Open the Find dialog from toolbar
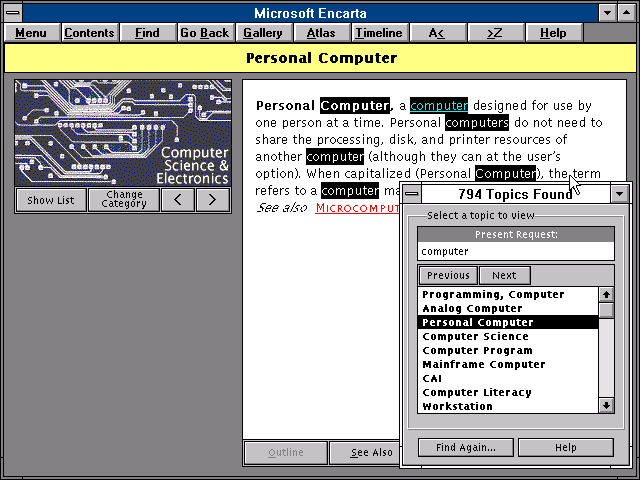The height and width of the screenshot is (480, 640). coord(147,33)
